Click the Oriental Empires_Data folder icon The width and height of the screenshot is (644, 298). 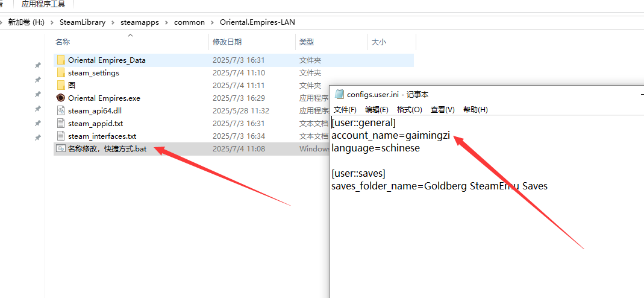point(60,60)
